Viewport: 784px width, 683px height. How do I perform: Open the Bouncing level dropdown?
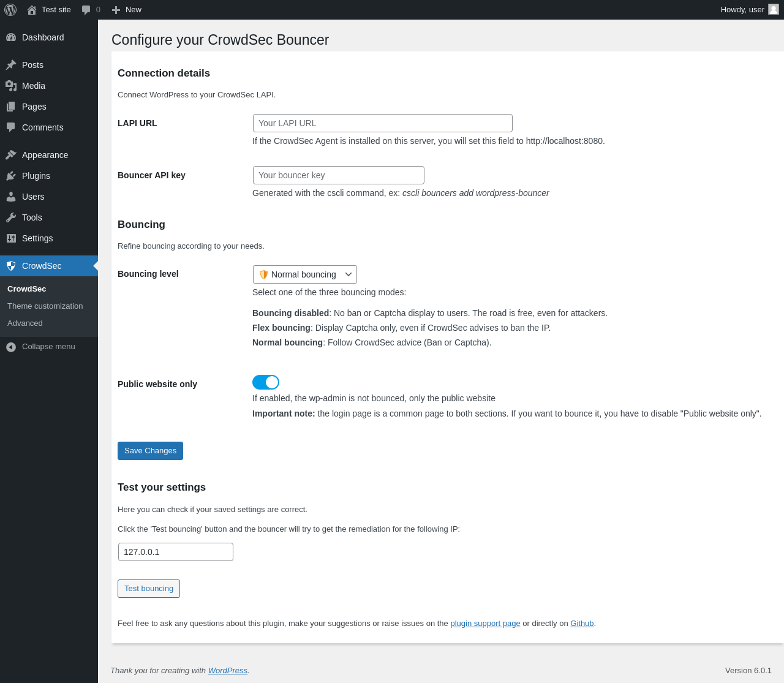[305, 274]
